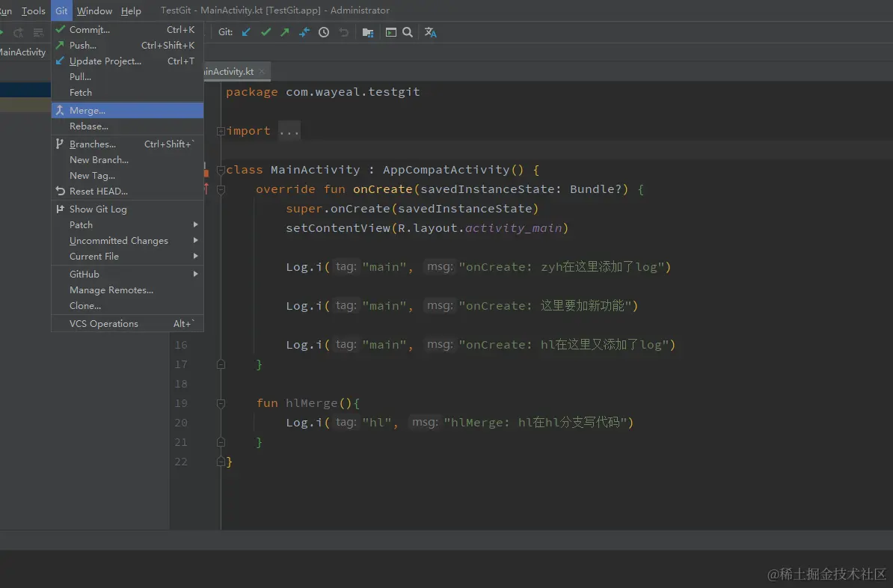This screenshot has width=893, height=588.
Task: Open Project Structure folder icon in toolbar
Action: point(368,32)
